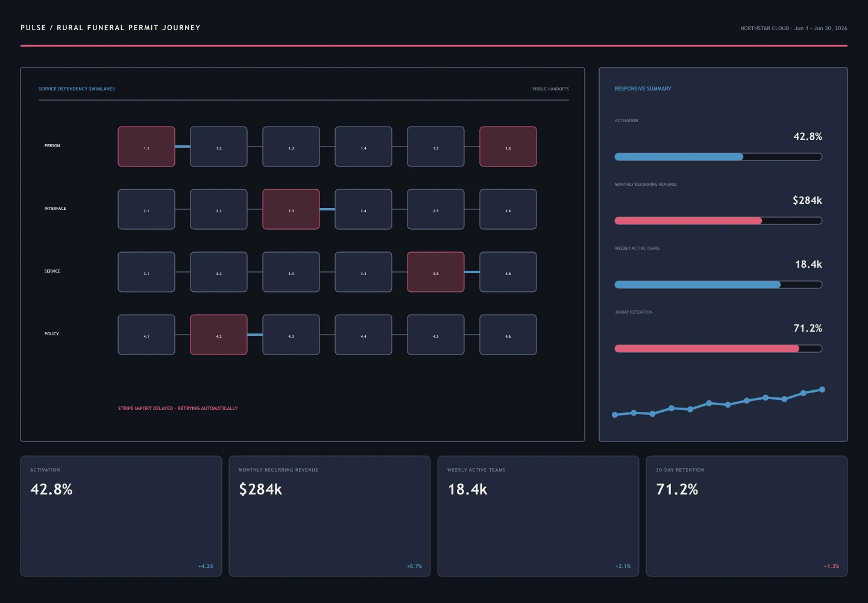This screenshot has width=868, height=603.
Task: Click the 'Responsive Summary' heading
Action: click(x=643, y=89)
